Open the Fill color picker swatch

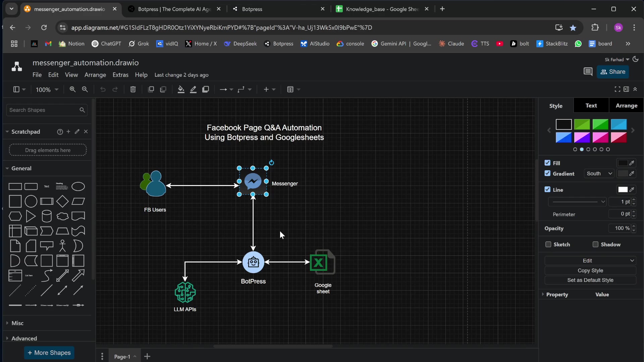coord(623,163)
